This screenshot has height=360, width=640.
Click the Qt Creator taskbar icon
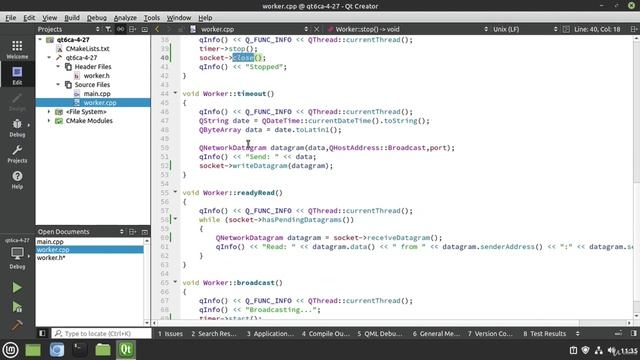[126, 350]
